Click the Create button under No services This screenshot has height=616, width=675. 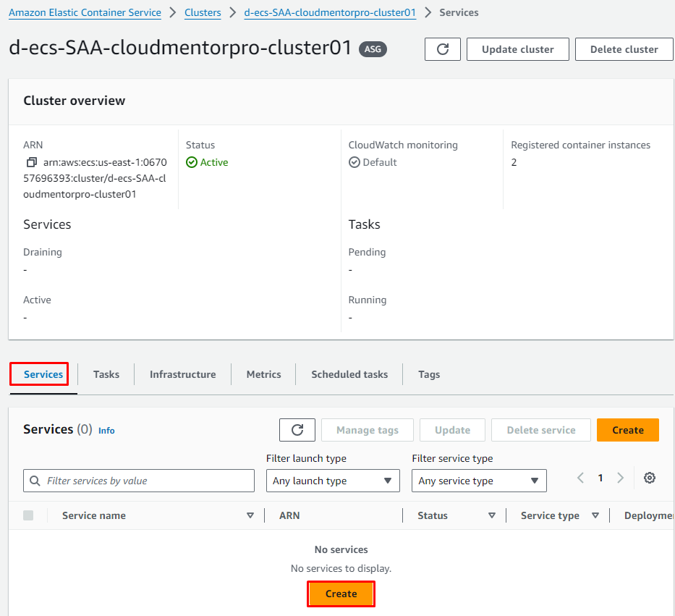(x=341, y=594)
